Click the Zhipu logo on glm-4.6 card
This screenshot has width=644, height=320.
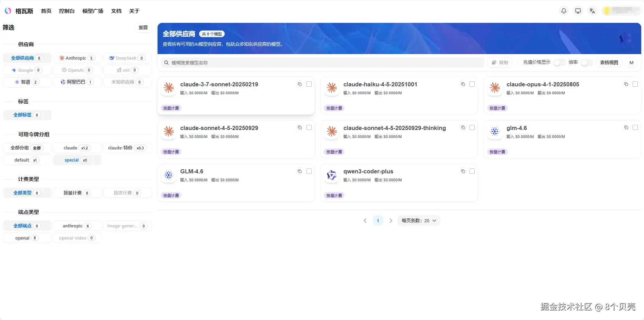point(495,131)
